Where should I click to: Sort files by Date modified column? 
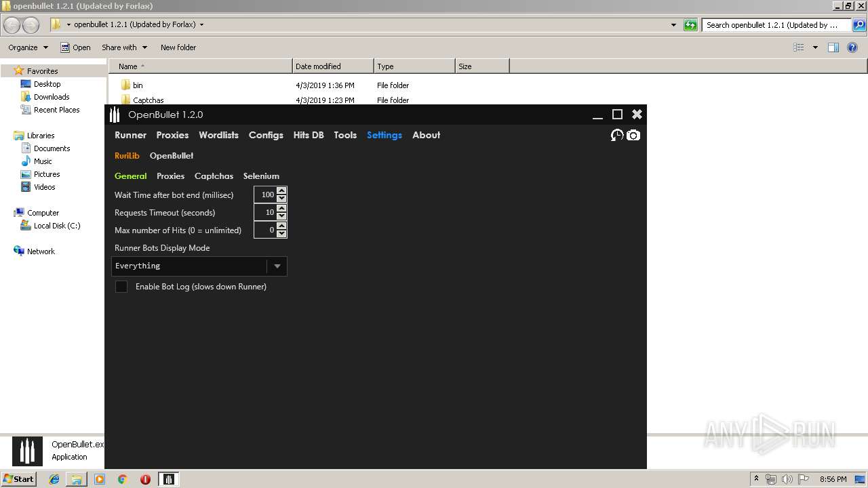333,66
